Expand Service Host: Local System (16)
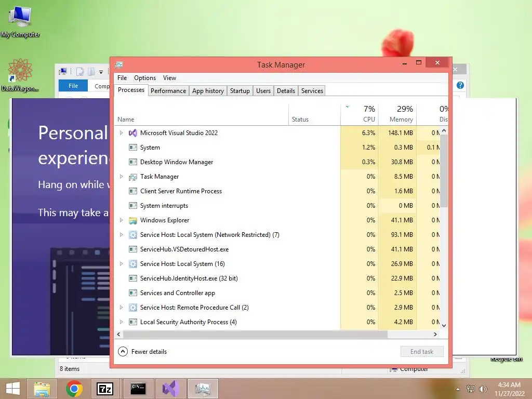This screenshot has width=532, height=399. pyautogui.click(x=121, y=263)
